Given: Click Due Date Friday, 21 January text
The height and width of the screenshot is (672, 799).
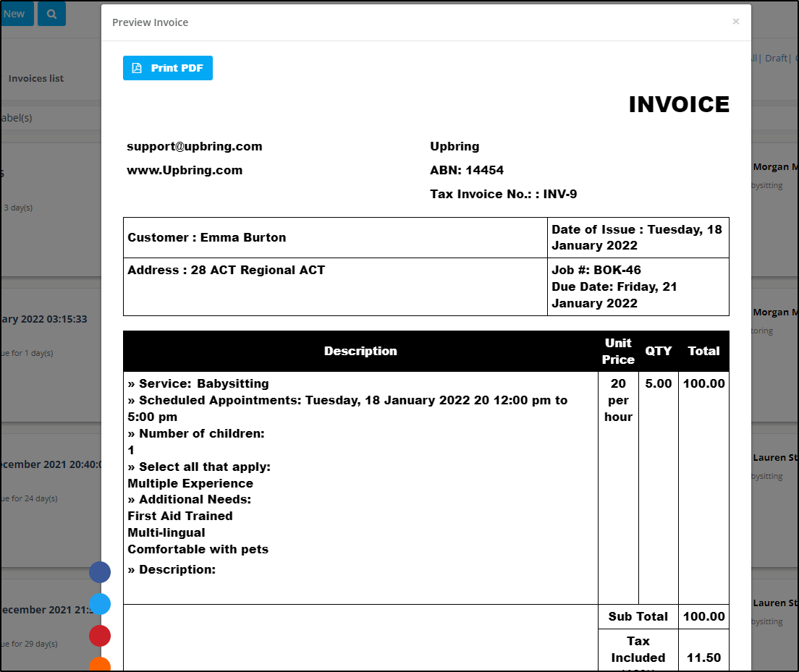Looking at the screenshot, I should coord(614,295).
